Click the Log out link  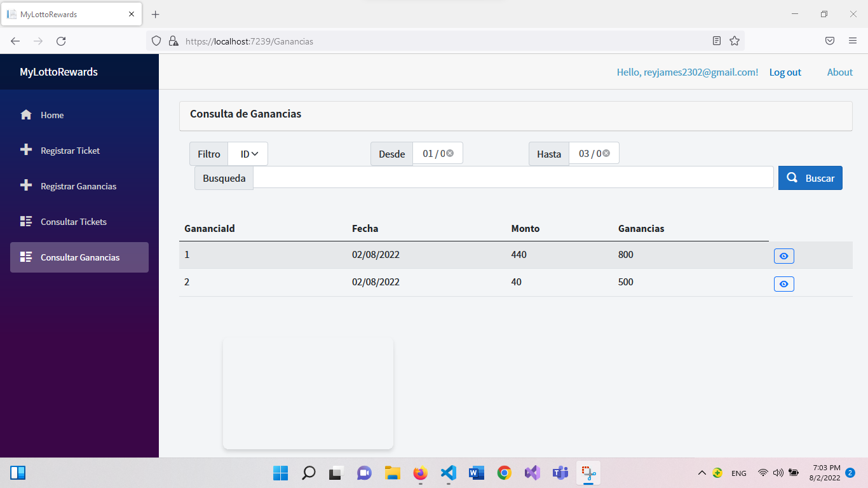(x=785, y=72)
